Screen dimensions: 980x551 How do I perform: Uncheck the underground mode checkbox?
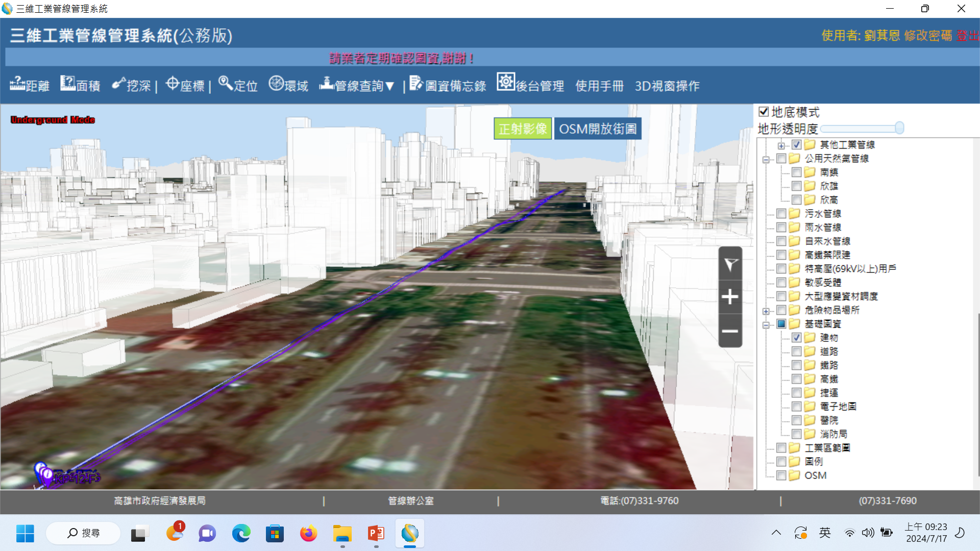pos(764,112)
